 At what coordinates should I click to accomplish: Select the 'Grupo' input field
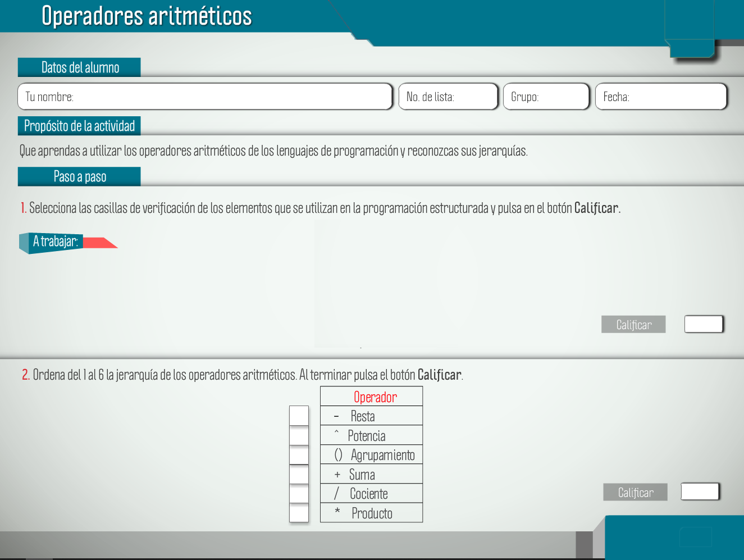point(546,97)
